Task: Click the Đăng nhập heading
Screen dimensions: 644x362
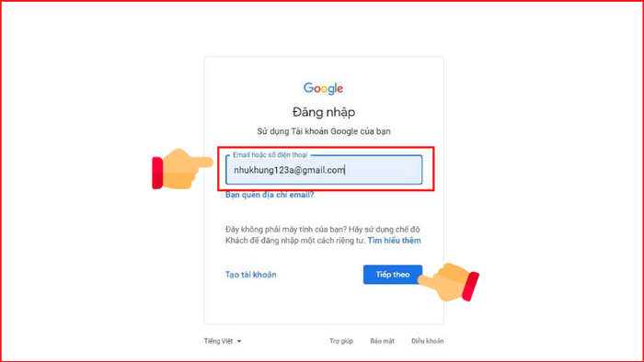Action: (x=324, y=112)
